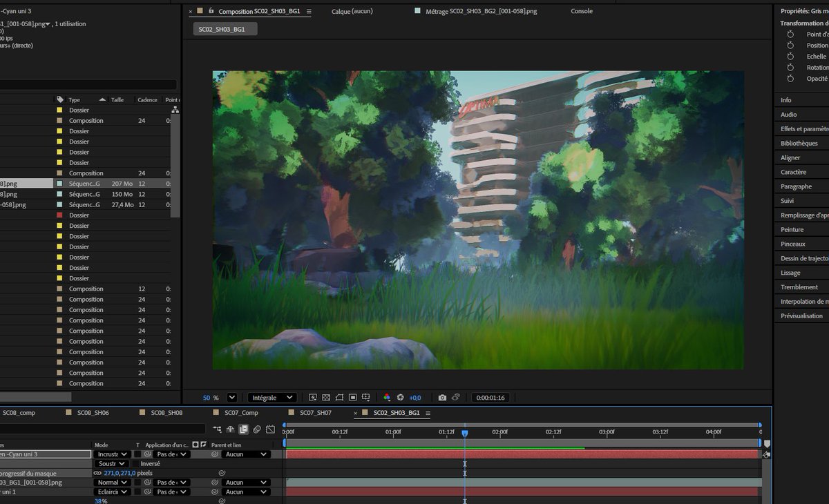The image size is (829, 504).
Task: Click the composition mini-flowchart icon in timeline
Action: 217,429
